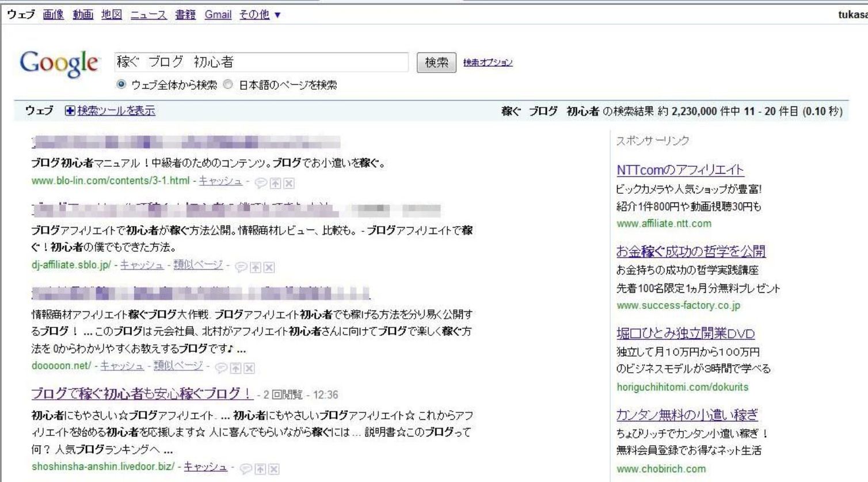This screenshot has width=868, height=482.
Task: Click promote icon for dooooon.net result
Action: 235,368
